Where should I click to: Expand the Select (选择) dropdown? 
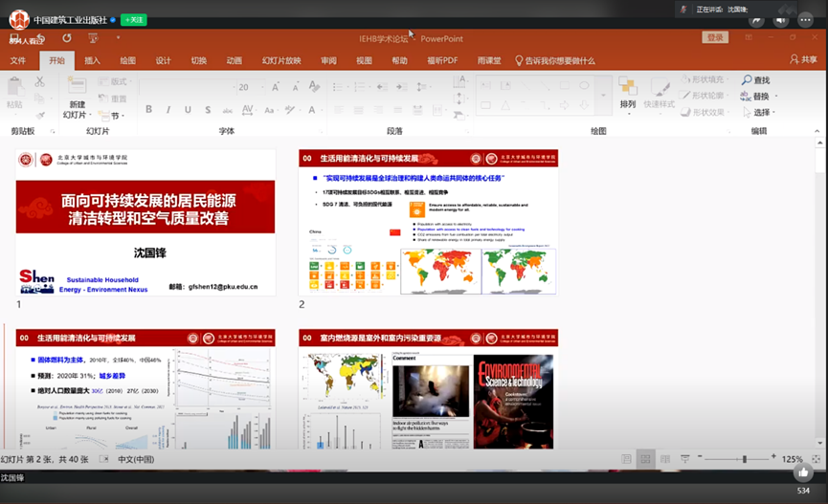tap(776, 112)
